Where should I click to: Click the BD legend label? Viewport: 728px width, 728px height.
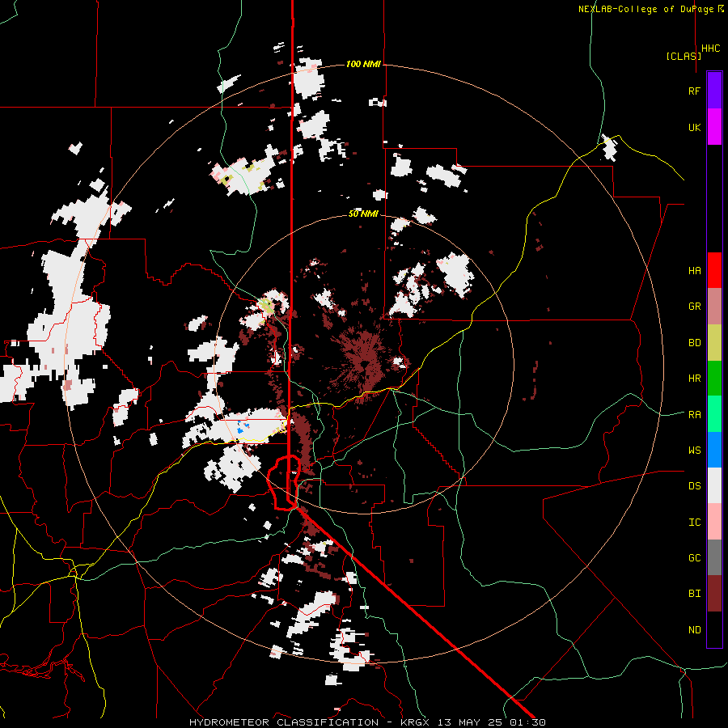pos(694,343)
